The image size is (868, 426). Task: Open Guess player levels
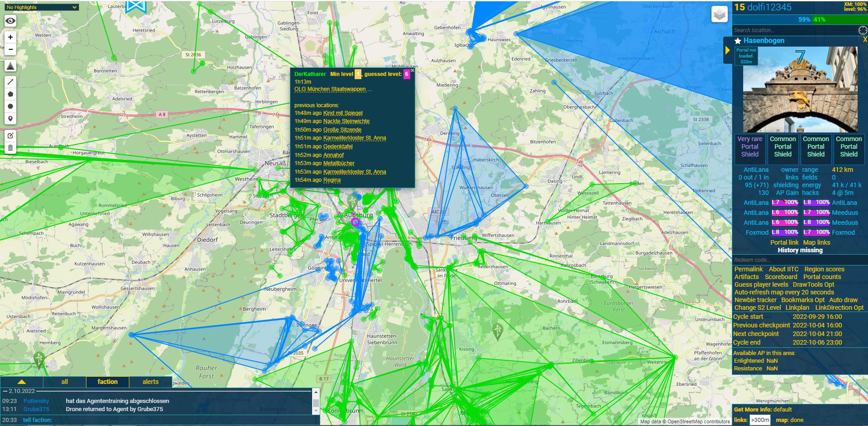[761, 284]
